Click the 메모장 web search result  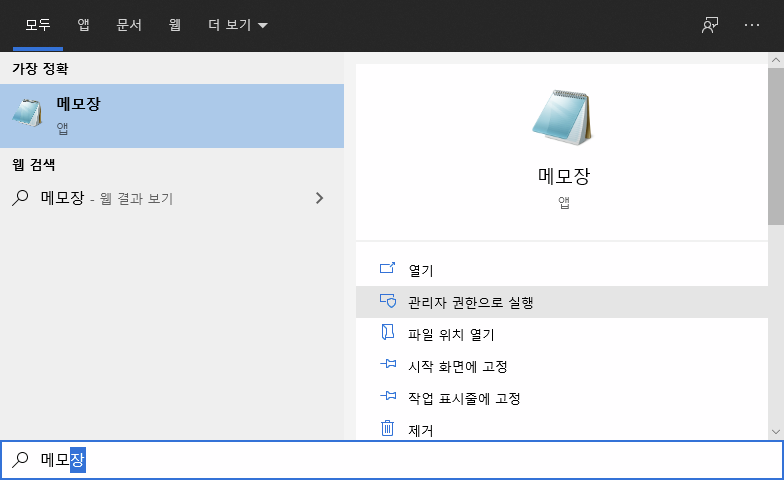[172, 198]
